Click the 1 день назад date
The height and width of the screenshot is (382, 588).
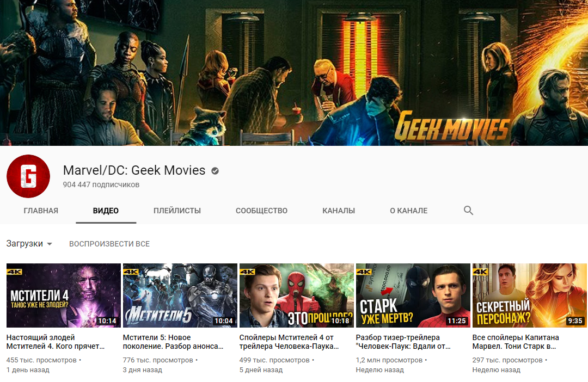28,370
